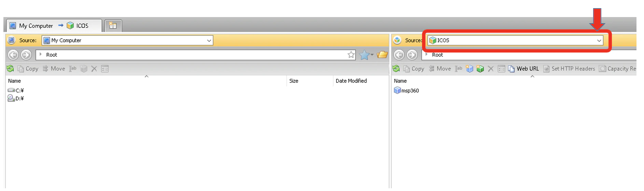Create new bucket with blue cube icon
Viewport: 644px width, 191px height.
pyautogui.click(x=470, y=69)
